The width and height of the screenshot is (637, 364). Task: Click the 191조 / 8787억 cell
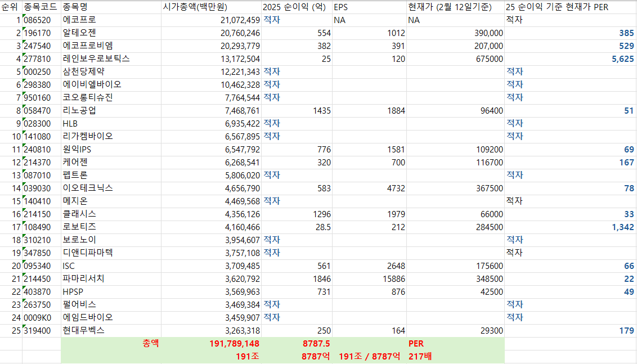(x=369, y=357)
